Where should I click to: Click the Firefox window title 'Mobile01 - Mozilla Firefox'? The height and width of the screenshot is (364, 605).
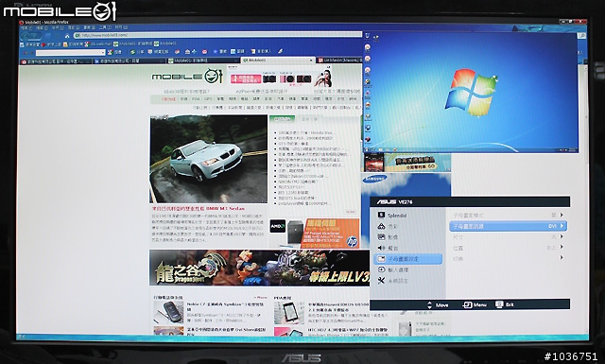(47, 22)
